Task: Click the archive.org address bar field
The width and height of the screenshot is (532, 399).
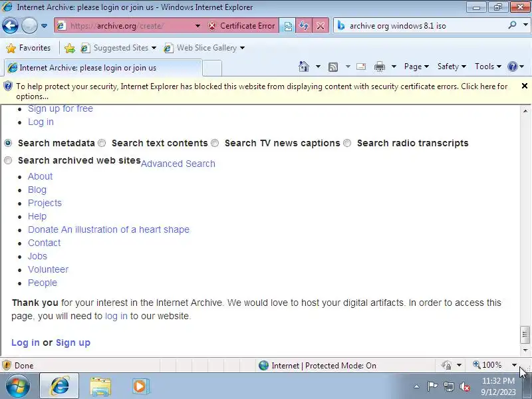Action: coord(129,26)
